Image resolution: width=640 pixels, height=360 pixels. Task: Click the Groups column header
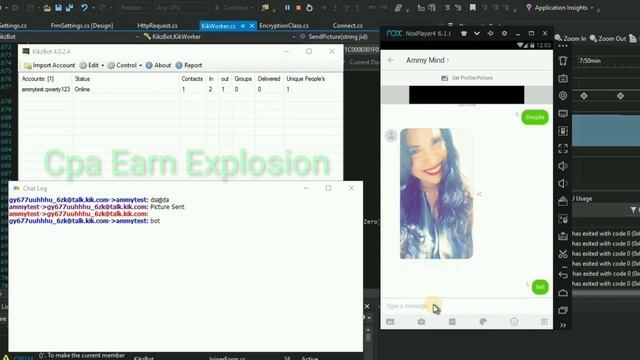tap(243, 79)
